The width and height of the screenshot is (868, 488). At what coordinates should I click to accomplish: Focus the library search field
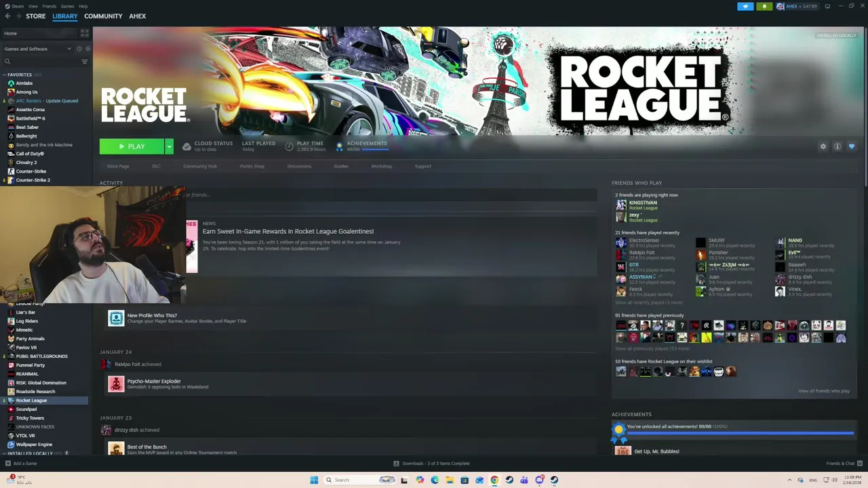pos(43,62)
